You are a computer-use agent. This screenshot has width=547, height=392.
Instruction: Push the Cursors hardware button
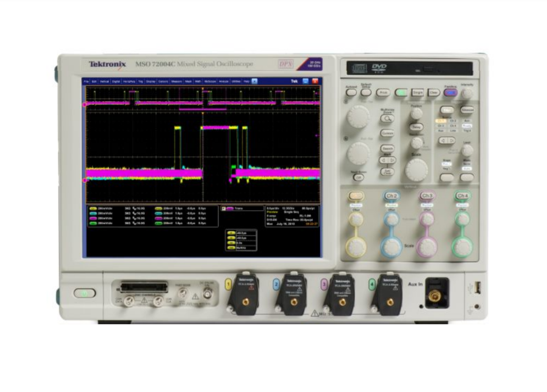(x=388, y=133)
